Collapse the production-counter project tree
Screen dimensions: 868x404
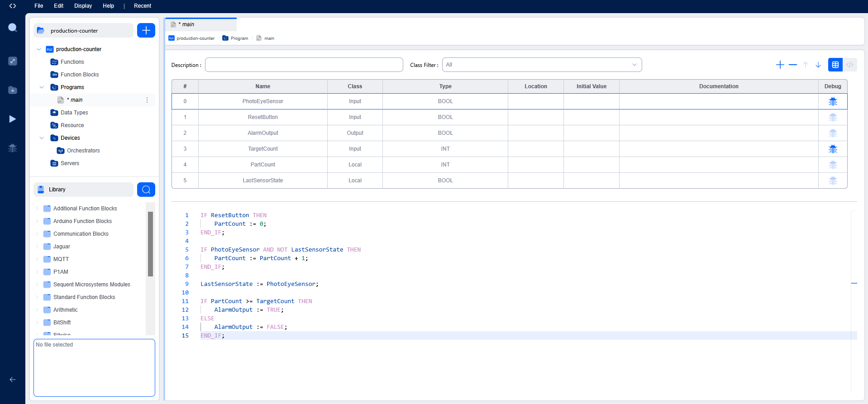click(x=39, y=49)
